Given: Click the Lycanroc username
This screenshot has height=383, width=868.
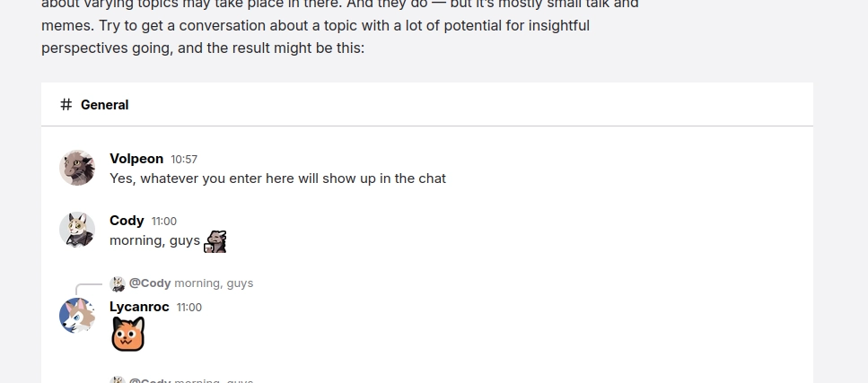Looking at the screenshot, I should 139,307.
